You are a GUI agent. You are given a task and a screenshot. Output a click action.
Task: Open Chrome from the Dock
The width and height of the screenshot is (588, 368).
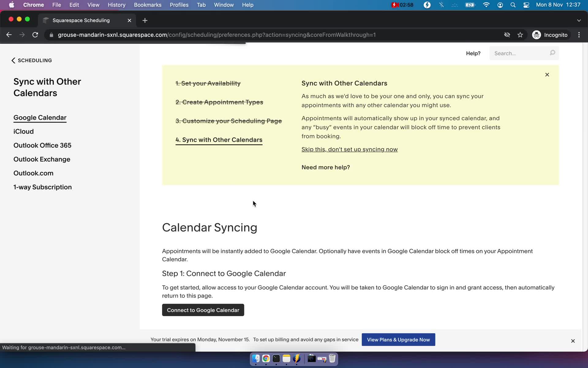tap(266, 358)
